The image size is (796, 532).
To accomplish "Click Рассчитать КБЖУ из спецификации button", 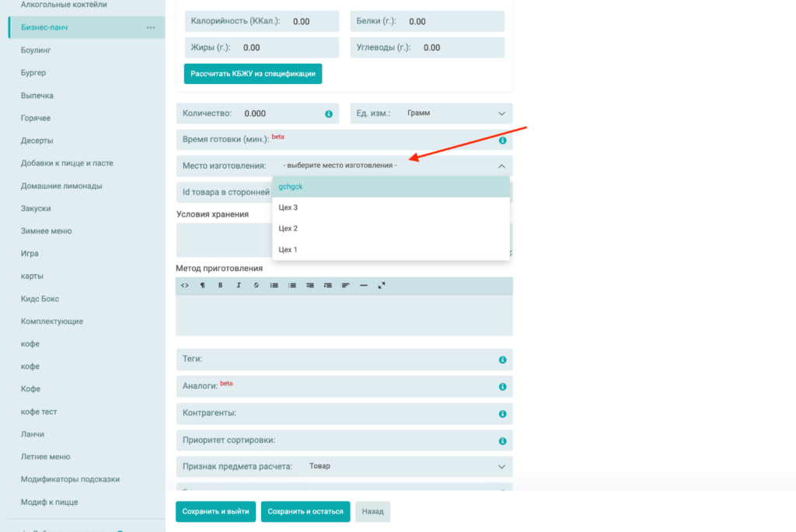I will pyautogui.click(x=253, y=74).
